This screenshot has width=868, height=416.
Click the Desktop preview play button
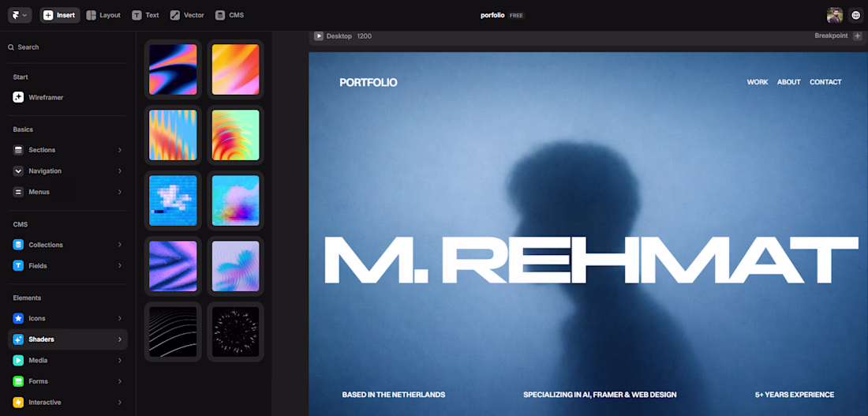tap(318, 36)
